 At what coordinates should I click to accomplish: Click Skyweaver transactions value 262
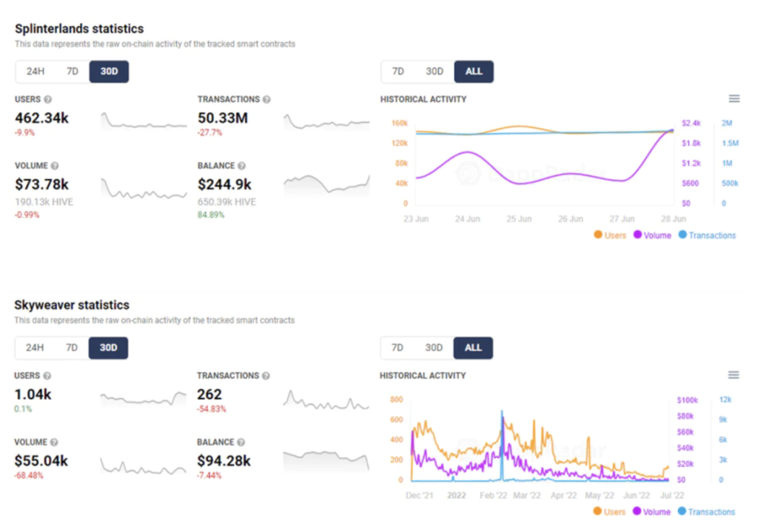pos(209,394)
